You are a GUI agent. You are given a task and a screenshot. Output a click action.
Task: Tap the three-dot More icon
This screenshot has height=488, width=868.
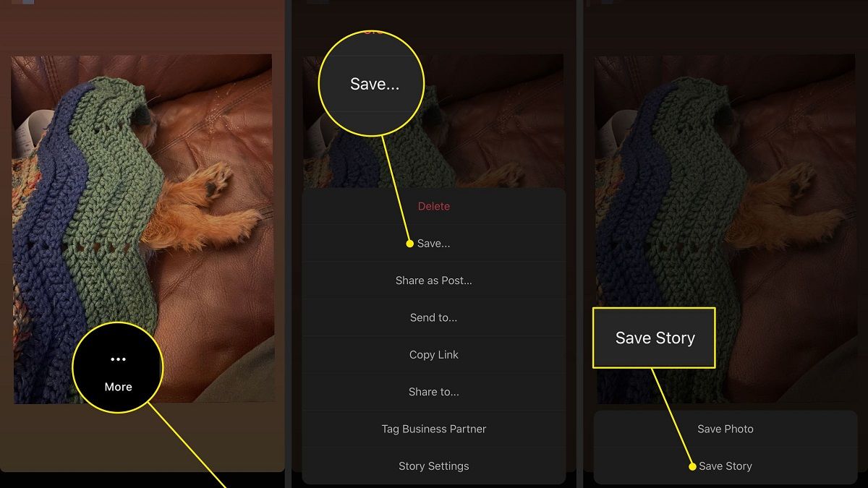tap(118, 359)
